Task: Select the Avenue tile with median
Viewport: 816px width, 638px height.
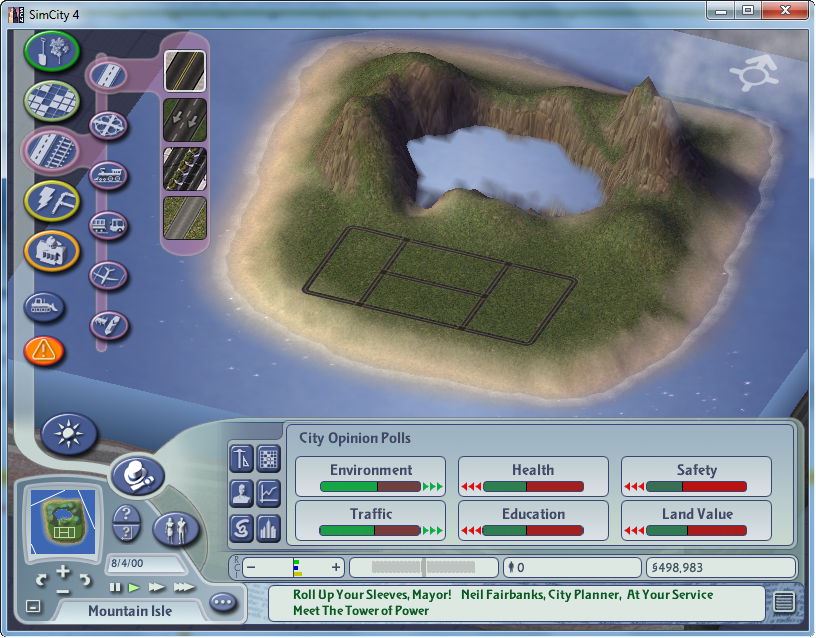Action: click(x=185, y=169)
